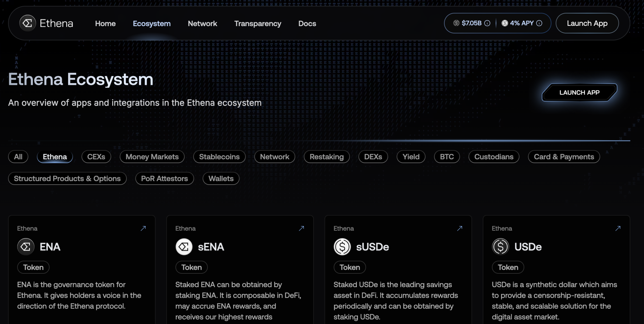Open sENA card external link arrow

click(x=302, y=228)
